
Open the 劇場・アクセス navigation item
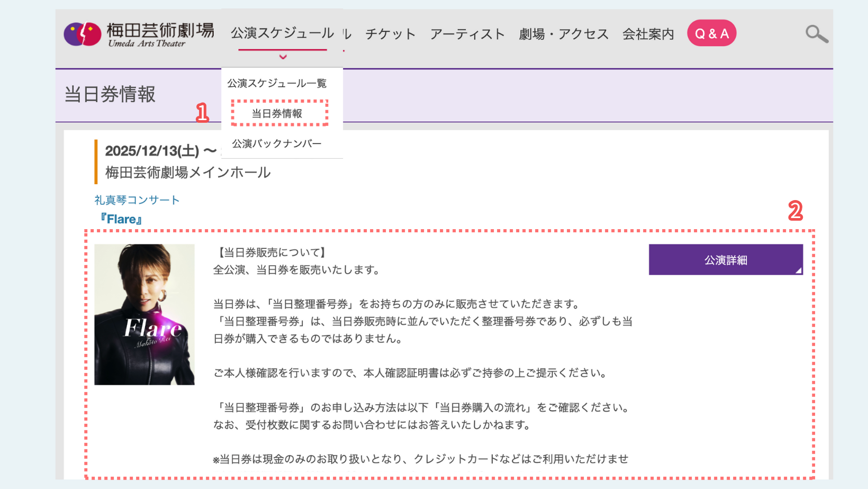coord(563,34)
